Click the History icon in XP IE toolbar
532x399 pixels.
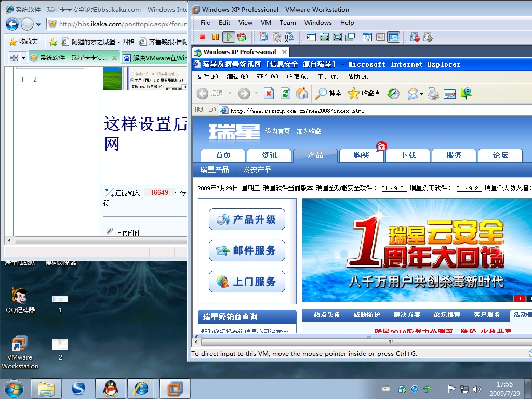[x=393, y=94]
